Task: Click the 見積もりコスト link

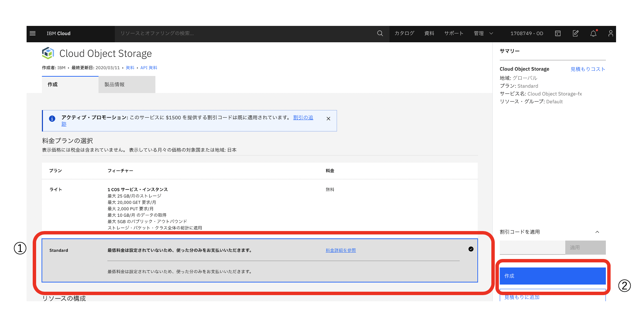Action: 588,69
